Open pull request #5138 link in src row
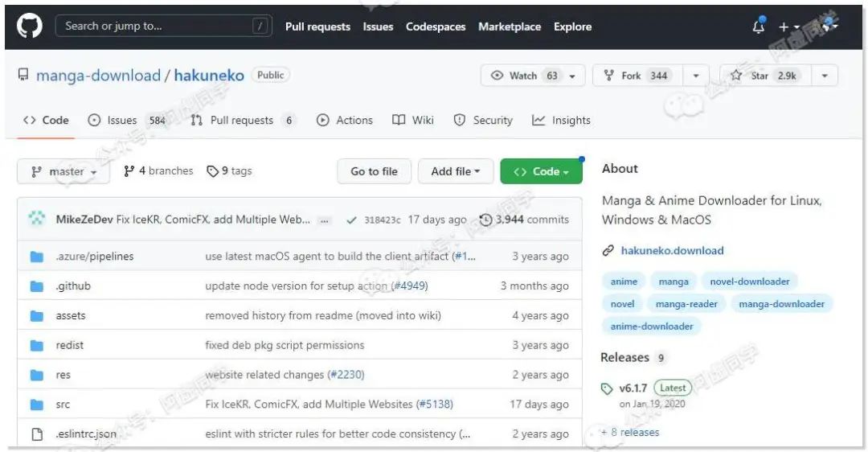 pos(435,405)
